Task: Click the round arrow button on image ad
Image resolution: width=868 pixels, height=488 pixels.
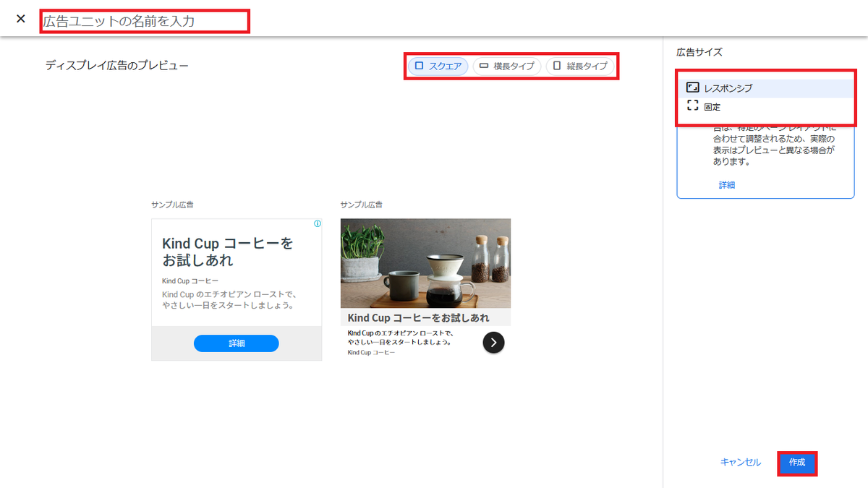Action: [493, 343]
